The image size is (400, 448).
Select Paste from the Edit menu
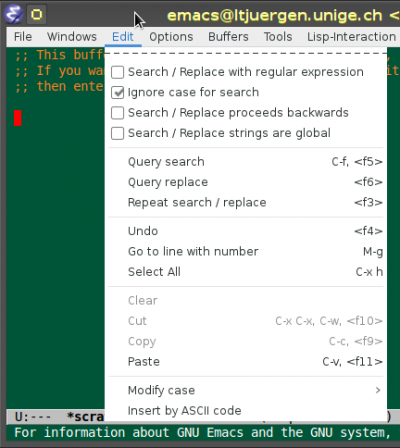tap(246, 362)
